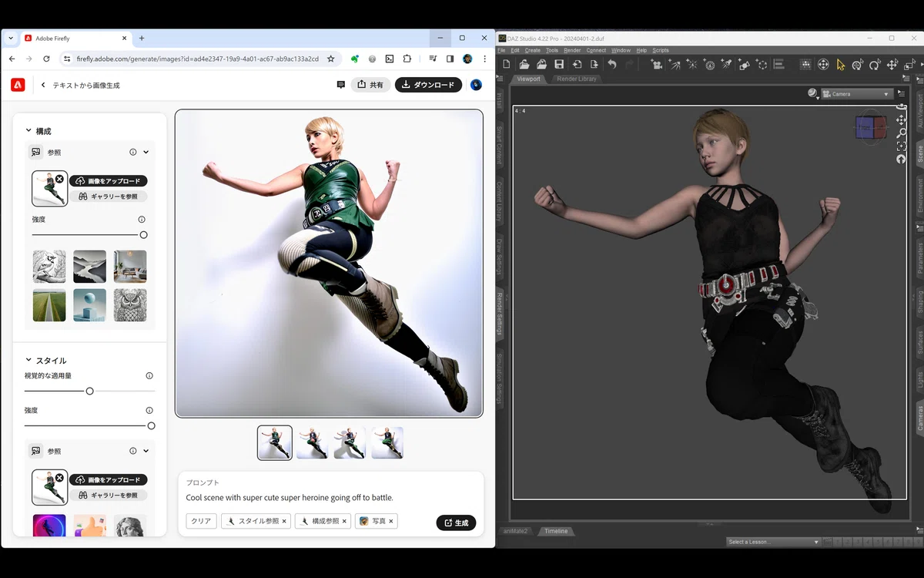Image resolution: width=924 pixels, height=578 pixels.
Task: Collapse the 構成 section
Action: (28, 131)
